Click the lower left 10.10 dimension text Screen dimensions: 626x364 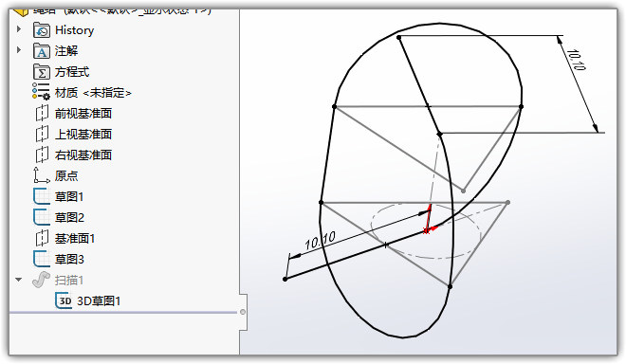[x=321, y=241]
